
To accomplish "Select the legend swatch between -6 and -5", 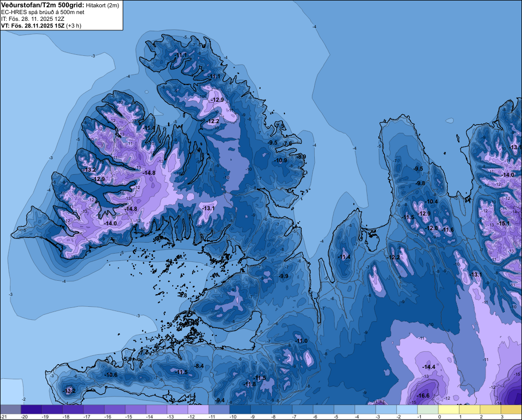I will (324, 409).
